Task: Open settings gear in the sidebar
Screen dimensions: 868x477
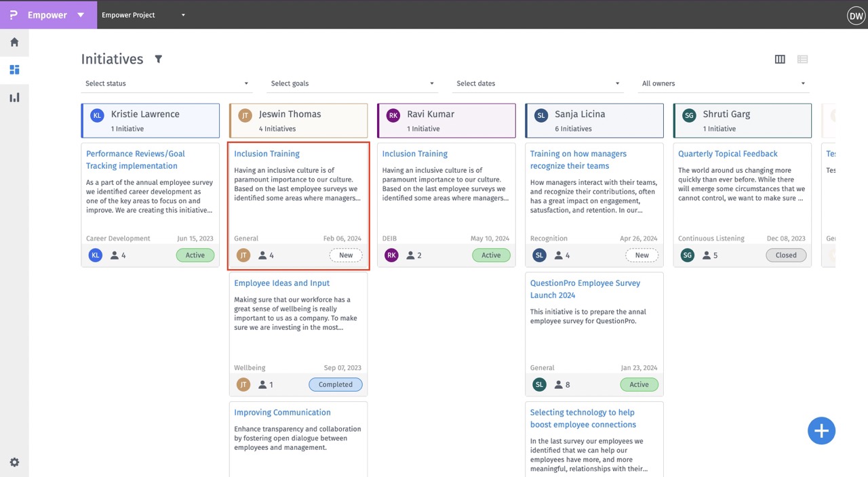Action: 14,462
